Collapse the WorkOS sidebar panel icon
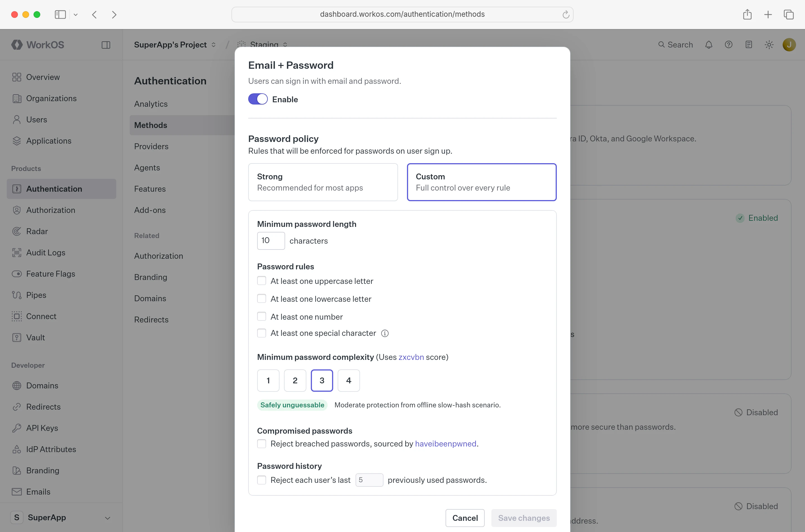The image size is (805, 532). tap(106, 45)
